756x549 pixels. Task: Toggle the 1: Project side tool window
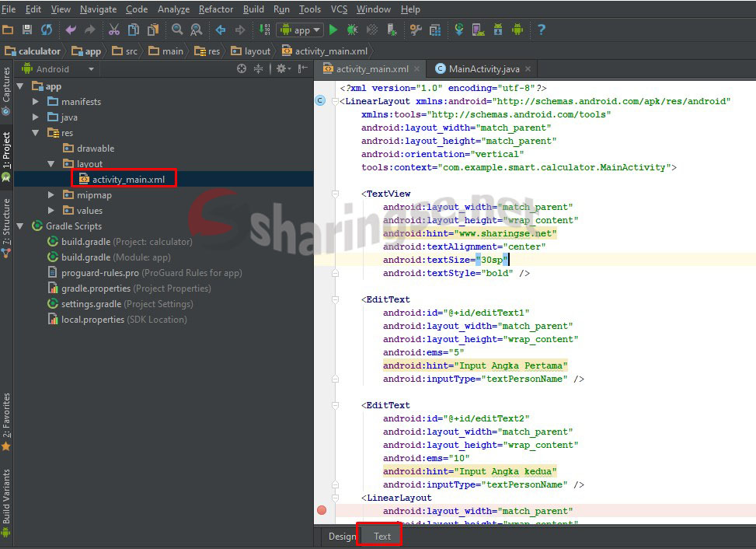pyautogui.click(x=6, y=156)
